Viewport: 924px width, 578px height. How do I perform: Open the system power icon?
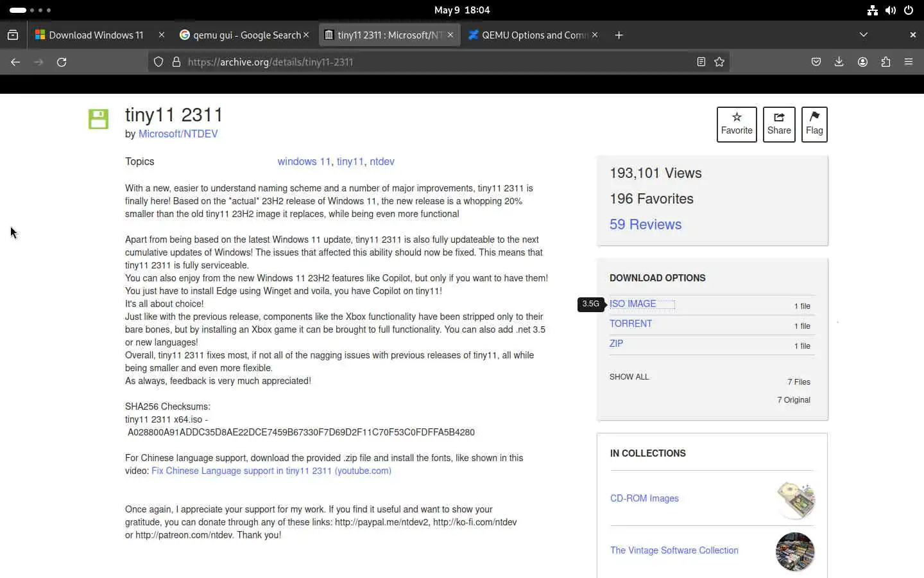tap(909, 10)
